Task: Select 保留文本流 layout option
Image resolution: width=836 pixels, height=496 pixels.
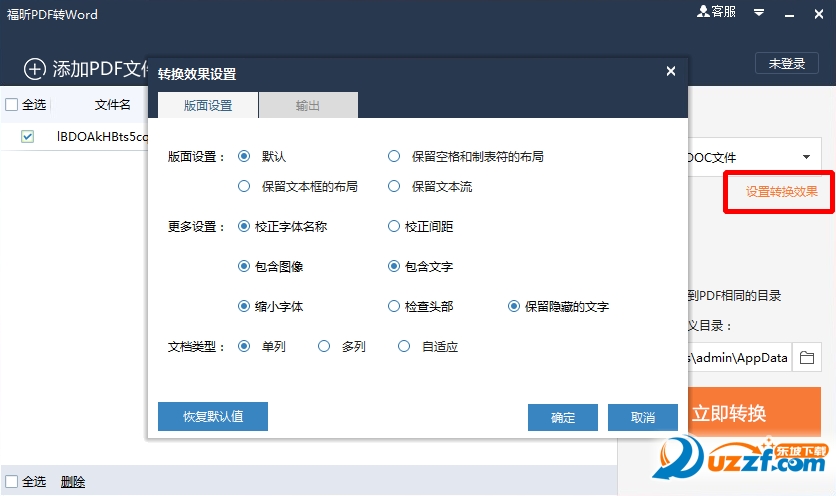Action: pyautogui.click(x=394, y=186)
